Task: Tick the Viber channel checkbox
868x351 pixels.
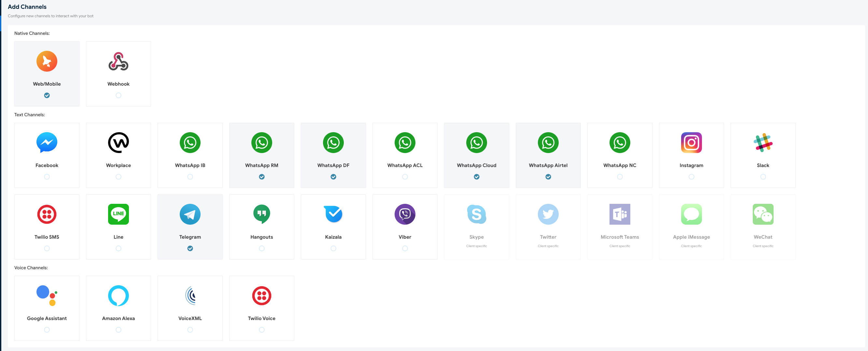Action: [x=405, y=248]
